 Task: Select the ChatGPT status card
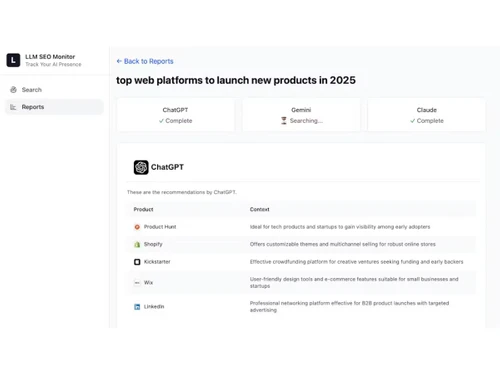[176, 115]
